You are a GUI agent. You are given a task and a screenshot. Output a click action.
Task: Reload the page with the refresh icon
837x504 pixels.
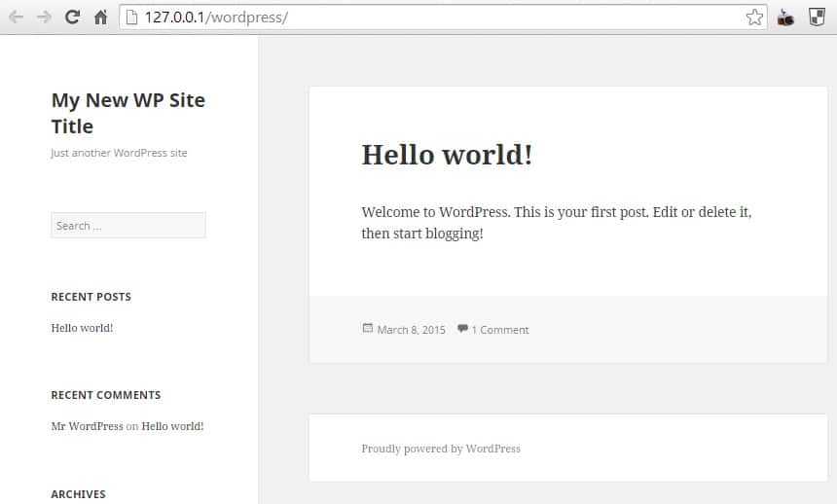[x=72, y=18]
